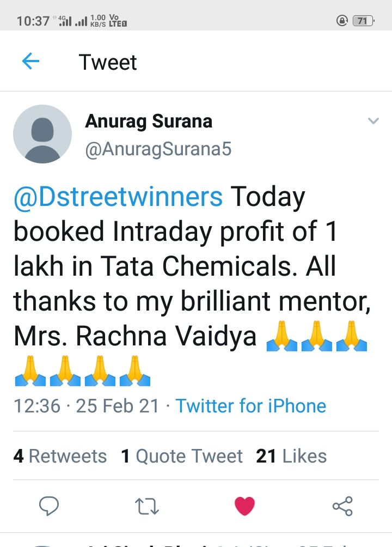Open the share icon below the tweet
Screen dimensions: 392x547
(x=342, y=506)
